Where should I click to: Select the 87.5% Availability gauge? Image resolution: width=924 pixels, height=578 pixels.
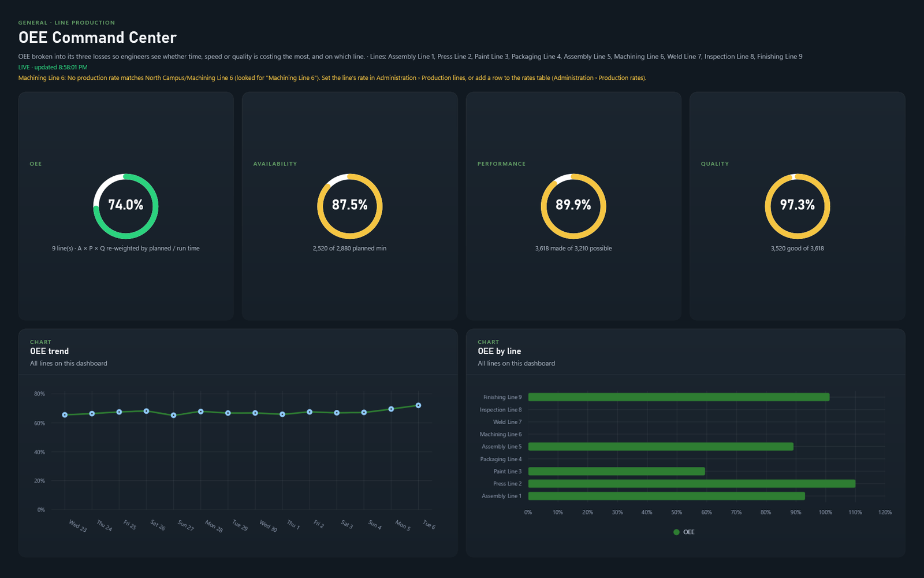(x=349, y=206)
